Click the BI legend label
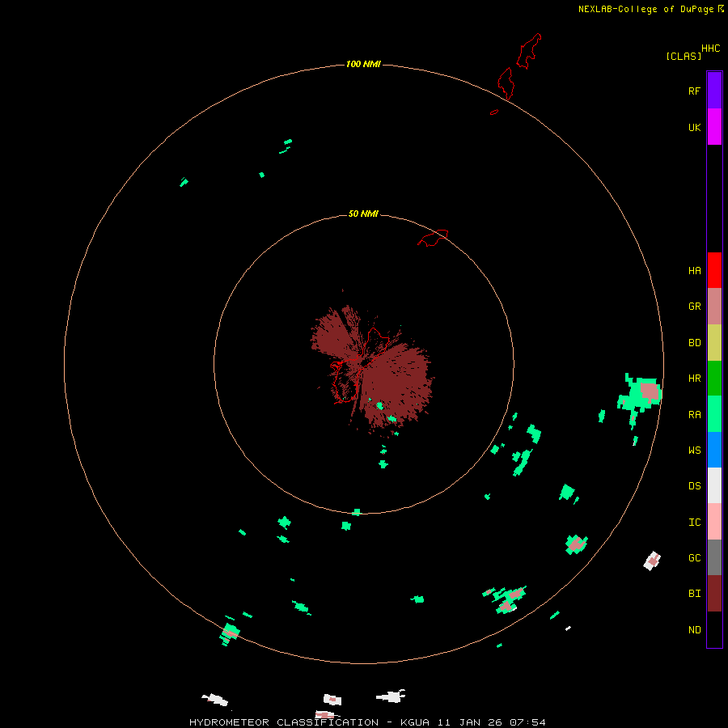The image size is (728, 728). point(694,594)
